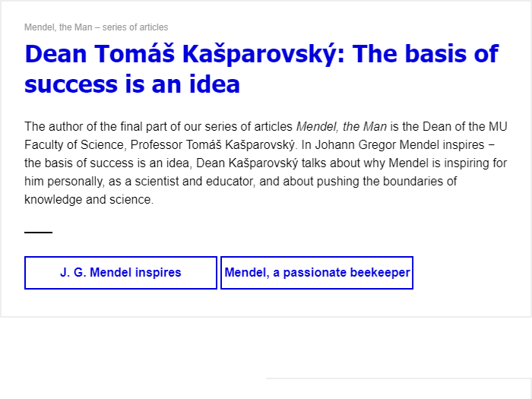532x399 pixels.
Task: Open the "Mendel, a passionate beekeeper" article
Action: pyautogui.click(x=317, y=273)
